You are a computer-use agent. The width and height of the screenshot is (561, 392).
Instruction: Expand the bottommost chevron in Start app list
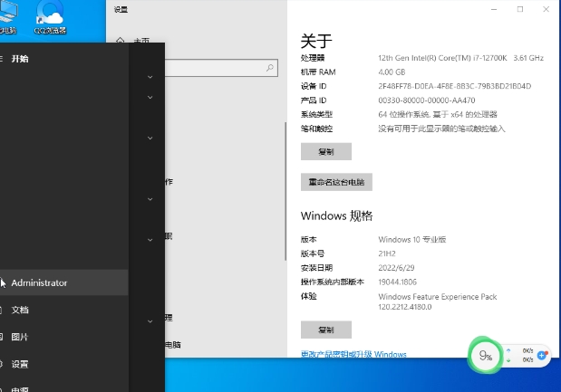click(150, 321)
